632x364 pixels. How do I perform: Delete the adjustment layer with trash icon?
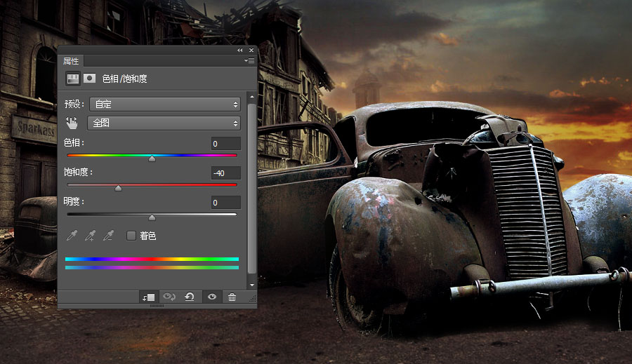pyautogui.click(x=232, y=297)
